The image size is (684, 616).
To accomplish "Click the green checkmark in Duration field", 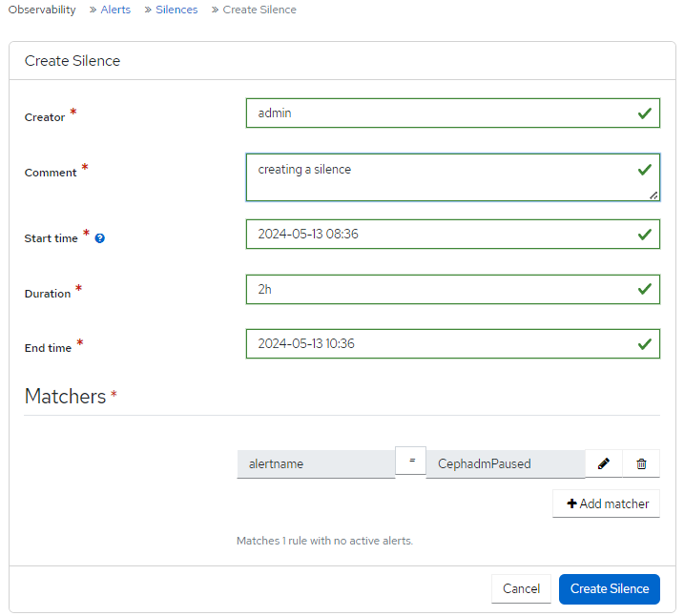I will tap(645, 289).
